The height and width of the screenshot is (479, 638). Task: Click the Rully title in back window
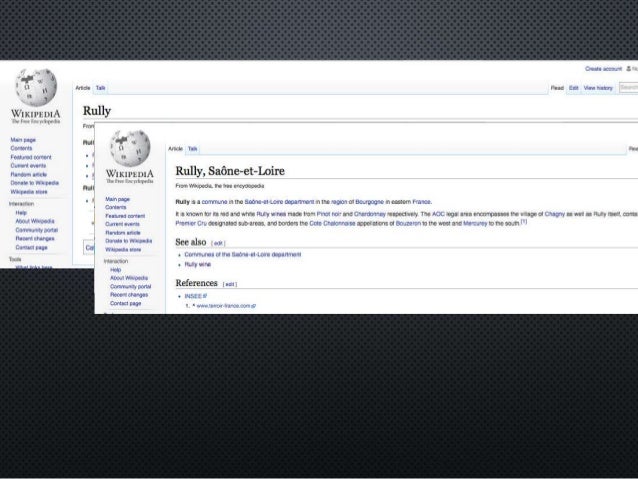pos(97,111)
